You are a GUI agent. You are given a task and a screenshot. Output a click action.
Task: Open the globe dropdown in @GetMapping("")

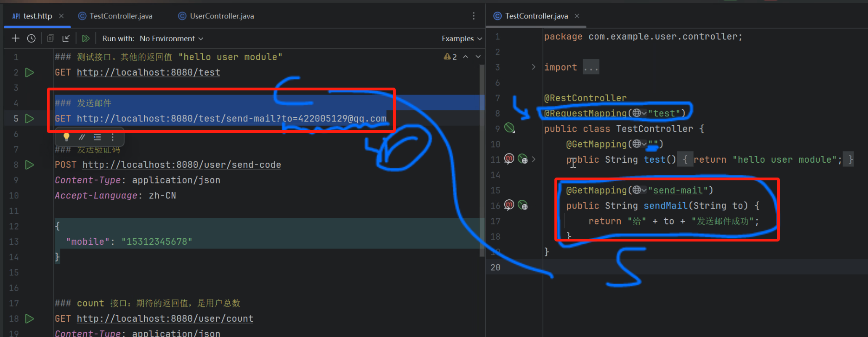click(639, 144)
